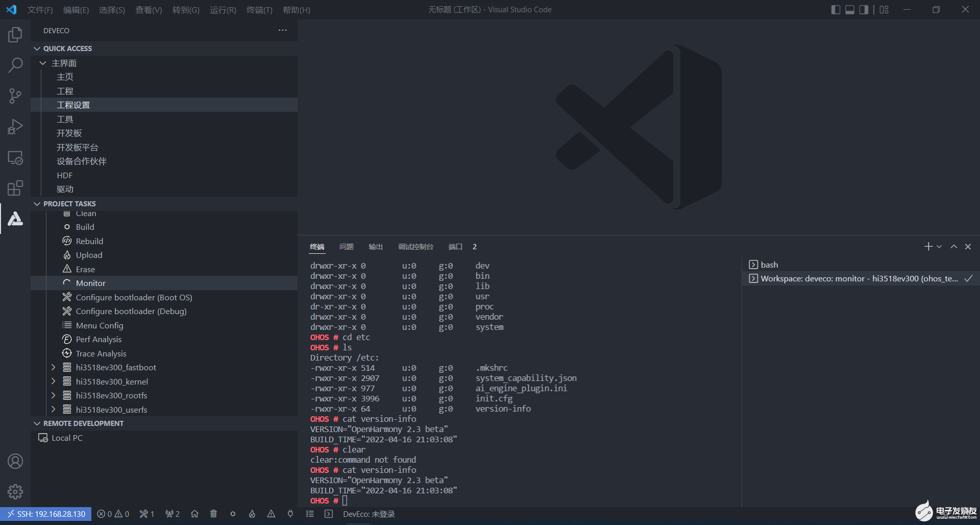Click the circle Build icon in status bar
980x525 pixels.
pyautogui.click(x=233, y=514)
